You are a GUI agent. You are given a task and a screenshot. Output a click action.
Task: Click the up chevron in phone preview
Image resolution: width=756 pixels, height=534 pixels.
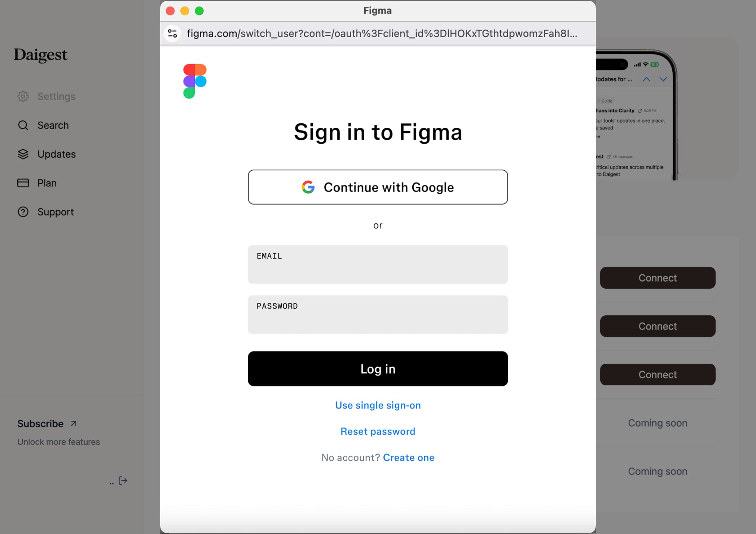(646, 79)
